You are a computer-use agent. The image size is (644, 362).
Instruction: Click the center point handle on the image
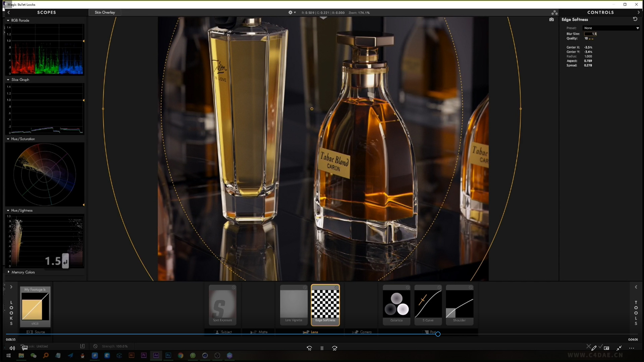tap(312, 109)
